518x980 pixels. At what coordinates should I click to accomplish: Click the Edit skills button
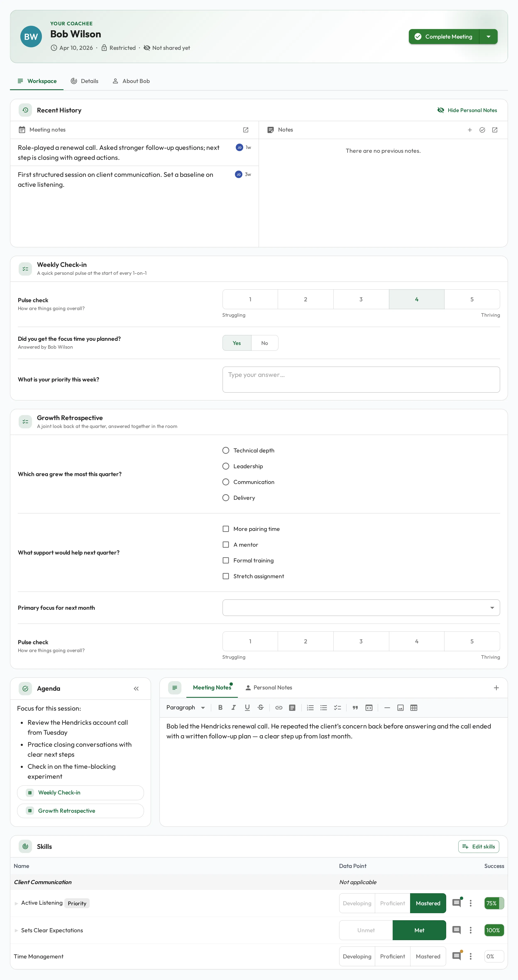478,847
